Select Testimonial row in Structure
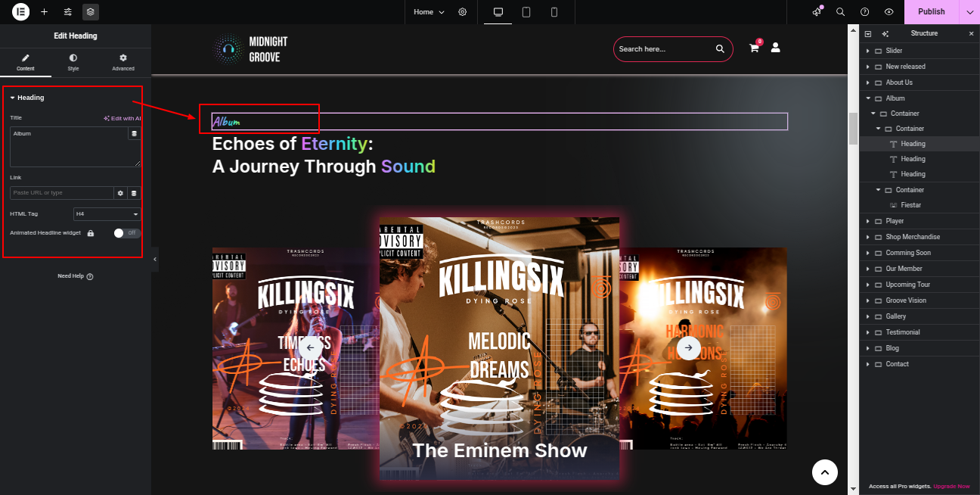Image resolution: width=980 pixels, height=495 pixels. (920, 332)
